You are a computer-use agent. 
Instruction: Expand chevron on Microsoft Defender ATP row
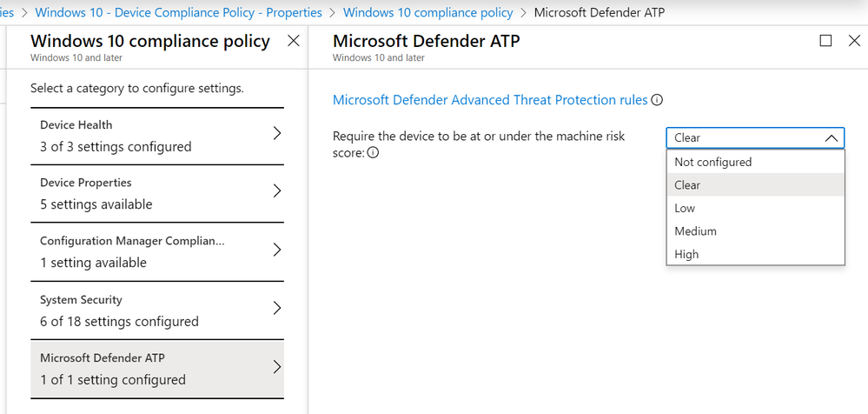pyautogui.click(x=277, y=367)
